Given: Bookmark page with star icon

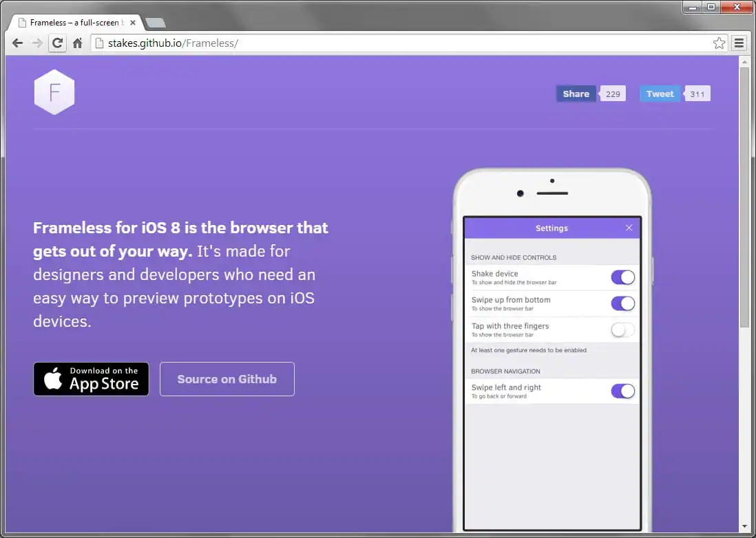Looking at the screenshot, I should click(719, 43).
